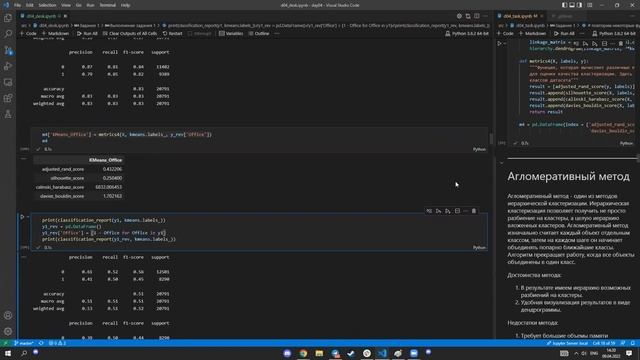Viewport: 640px width, 360px height.
Task: Run by line in selected cell toolbar
Action: (429, 211)
